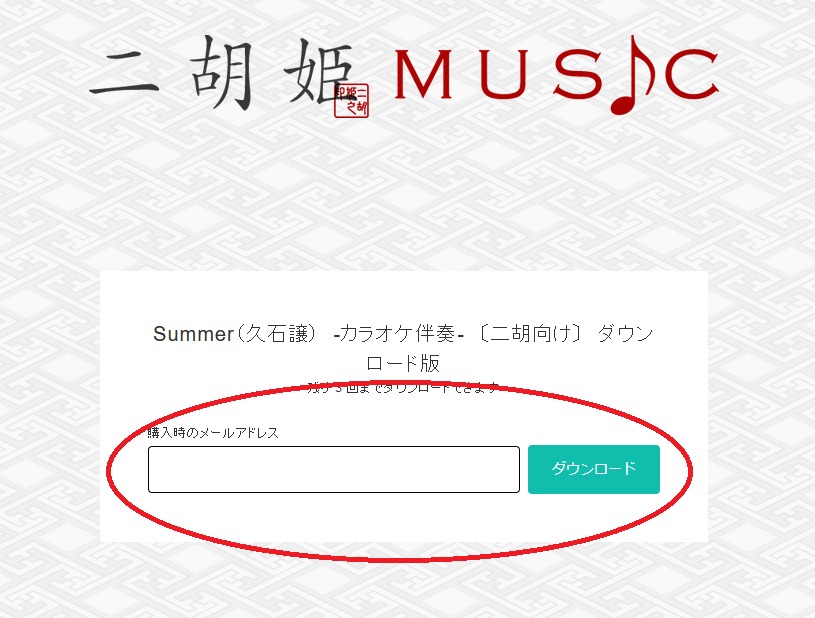Focus the purchase email address field
The height and width of the screenshot is (618, 815).
pyautogui.click(x=334, y=469)
